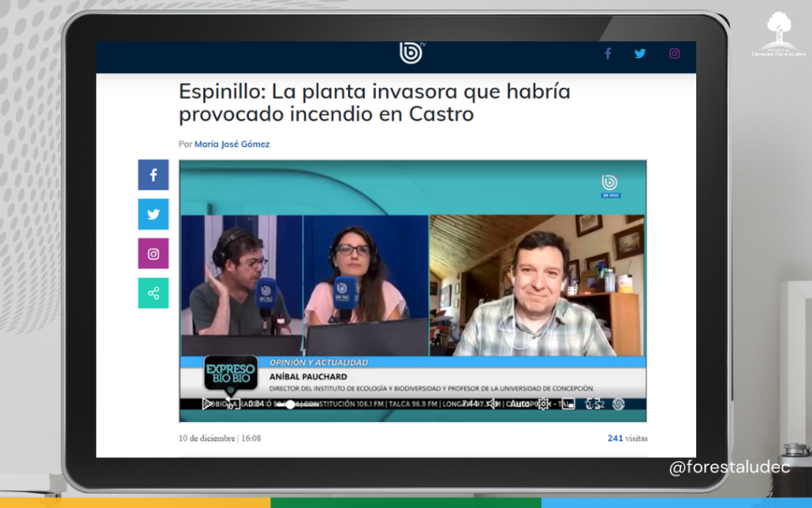Click the 241 visitas counter
812x508 pixels.
tap(627, 438)
